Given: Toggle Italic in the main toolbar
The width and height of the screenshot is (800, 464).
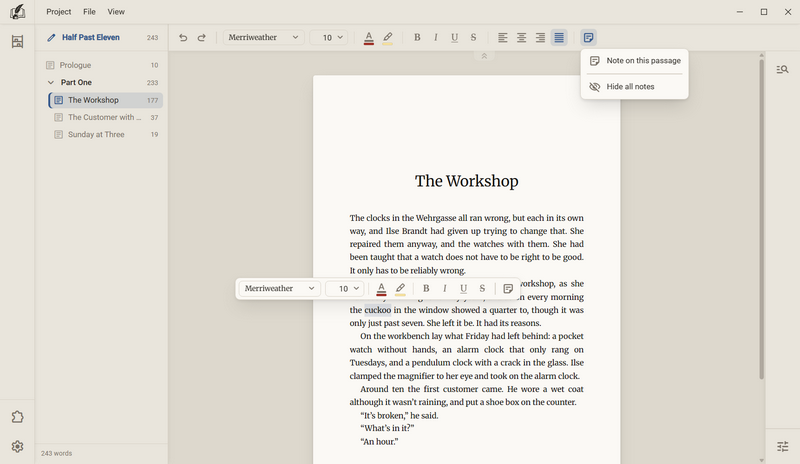Looking at the screenshot, I should 436,37.
